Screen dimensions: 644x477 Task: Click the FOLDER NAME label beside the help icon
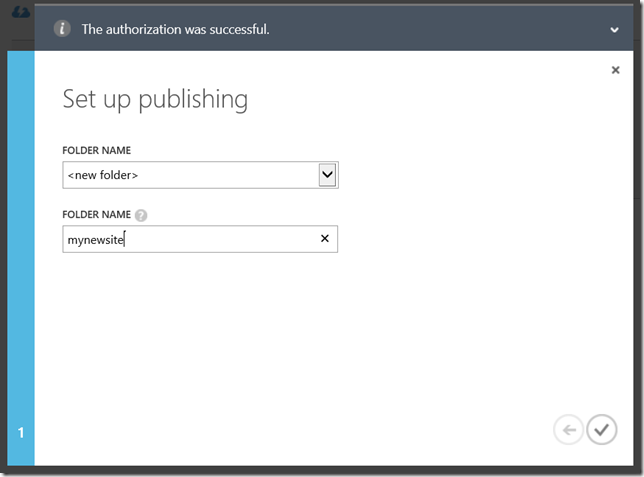[97, 214]
